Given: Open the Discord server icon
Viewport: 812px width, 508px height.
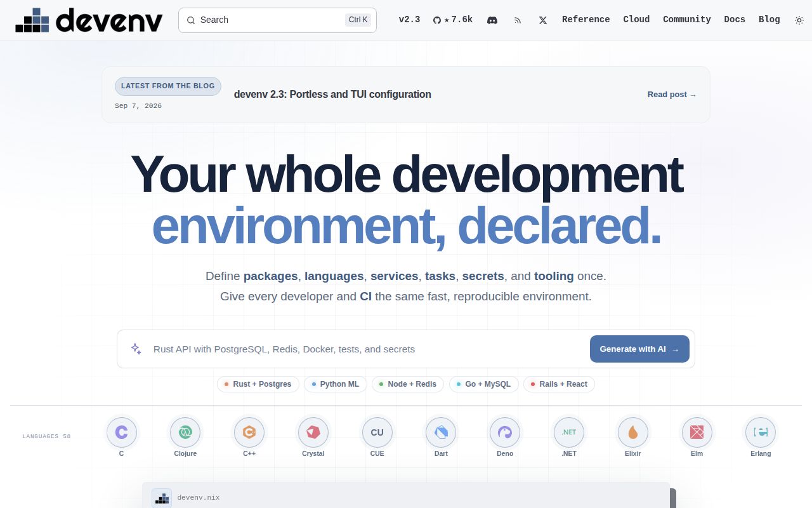Looking at the screenshot, I should [492, 20].
